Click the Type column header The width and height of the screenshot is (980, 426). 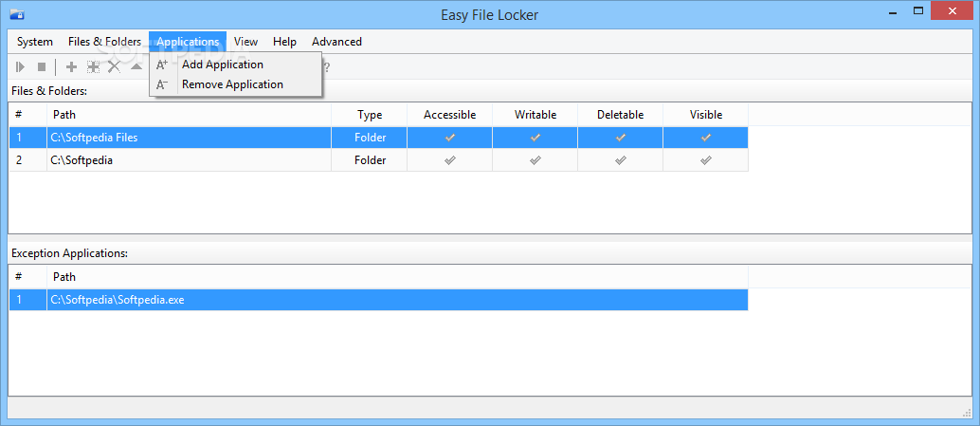click(x=370, y=115)
